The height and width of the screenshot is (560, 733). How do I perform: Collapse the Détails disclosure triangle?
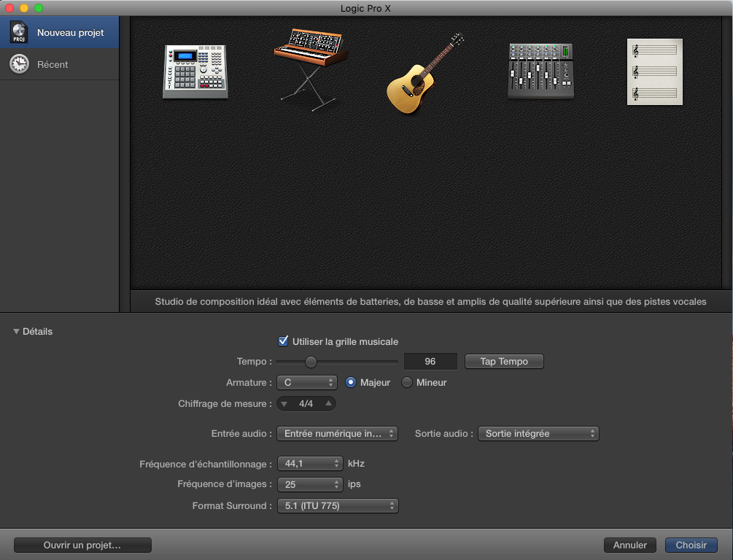[16, 332]
